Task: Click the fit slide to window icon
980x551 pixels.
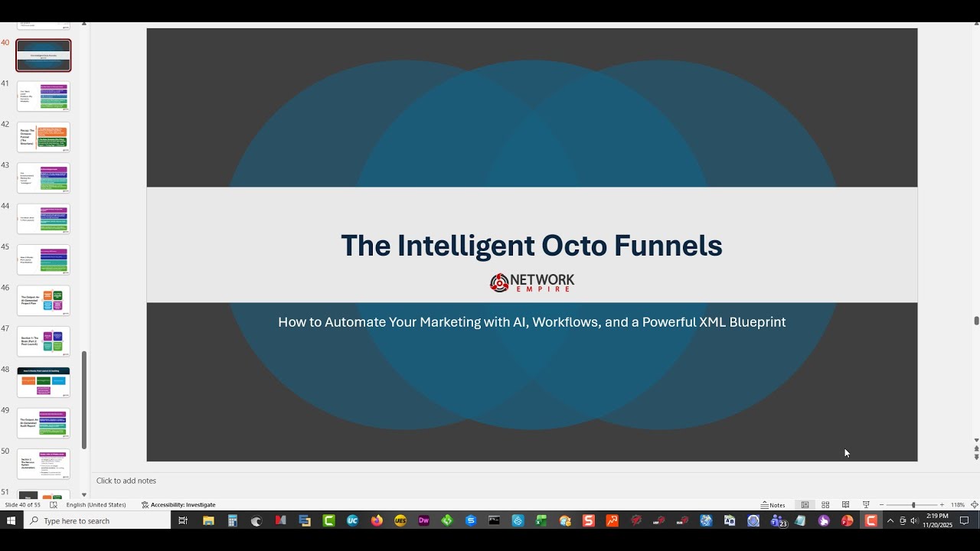Action: coord(974,505)
